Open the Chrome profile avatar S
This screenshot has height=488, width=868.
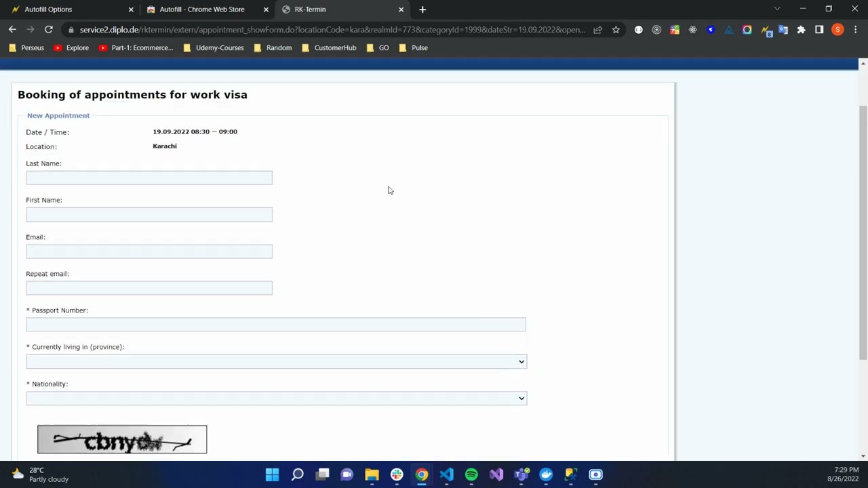(x=837, y=30)
